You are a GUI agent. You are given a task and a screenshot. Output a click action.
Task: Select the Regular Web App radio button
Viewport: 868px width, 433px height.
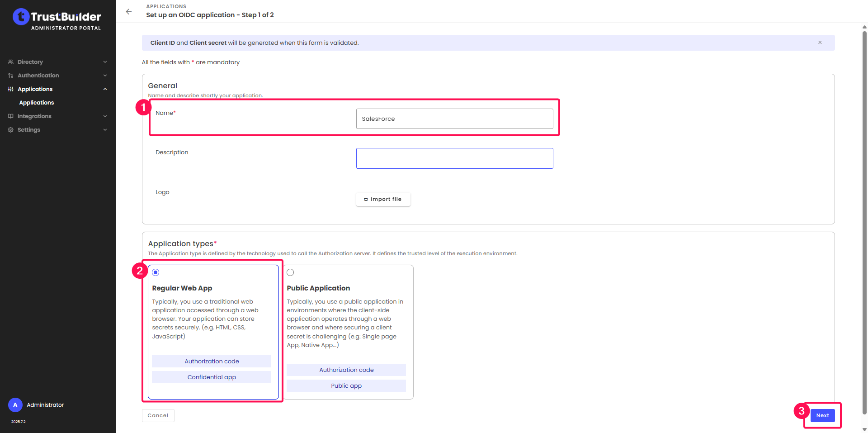click(x=156, y=272)
